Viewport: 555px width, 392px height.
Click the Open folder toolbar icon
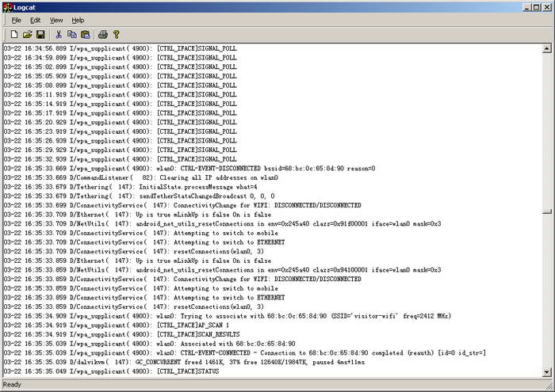click(x=27, y=34)
